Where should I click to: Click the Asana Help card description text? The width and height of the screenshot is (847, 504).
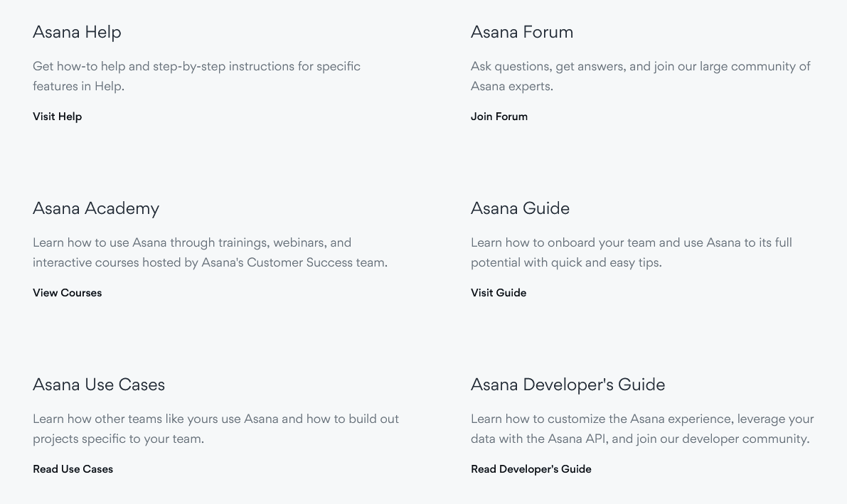(197, 76)
